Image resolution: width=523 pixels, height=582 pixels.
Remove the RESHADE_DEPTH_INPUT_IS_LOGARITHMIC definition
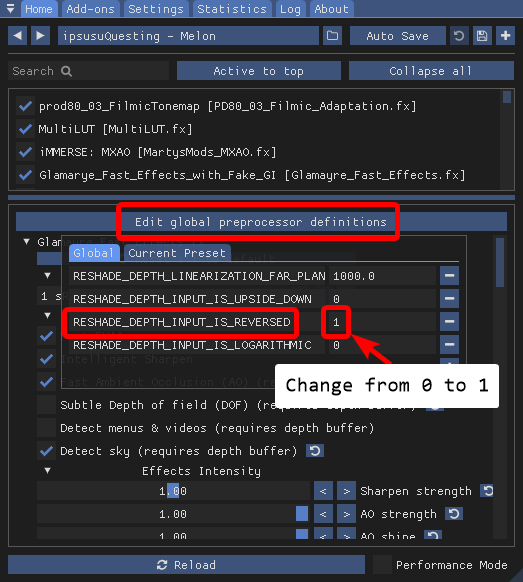pos(450,345)
